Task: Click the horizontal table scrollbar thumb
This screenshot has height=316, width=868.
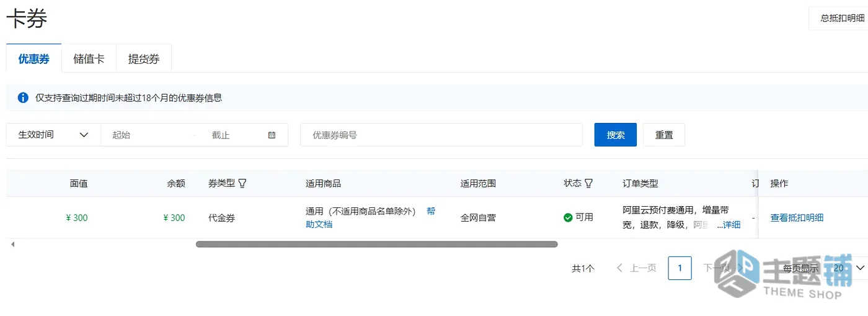Action: 377,244
